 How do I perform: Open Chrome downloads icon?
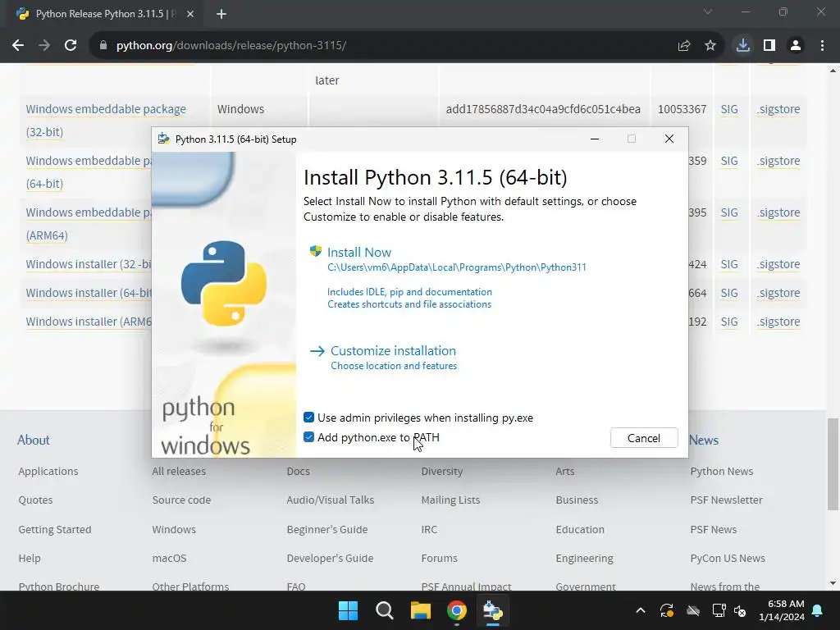[742, 46]
